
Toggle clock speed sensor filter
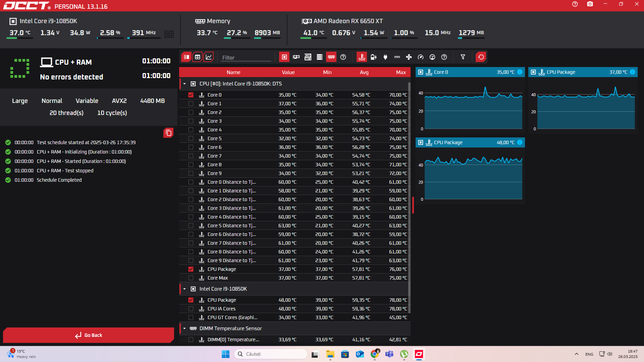[421, 57]
